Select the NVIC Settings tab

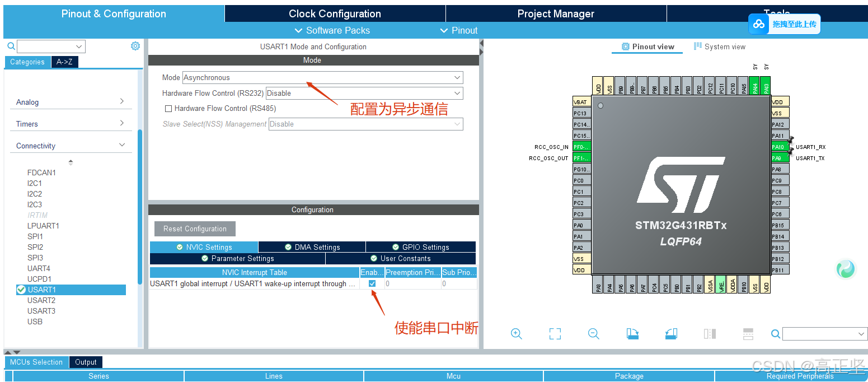click(x=204, y=247)
